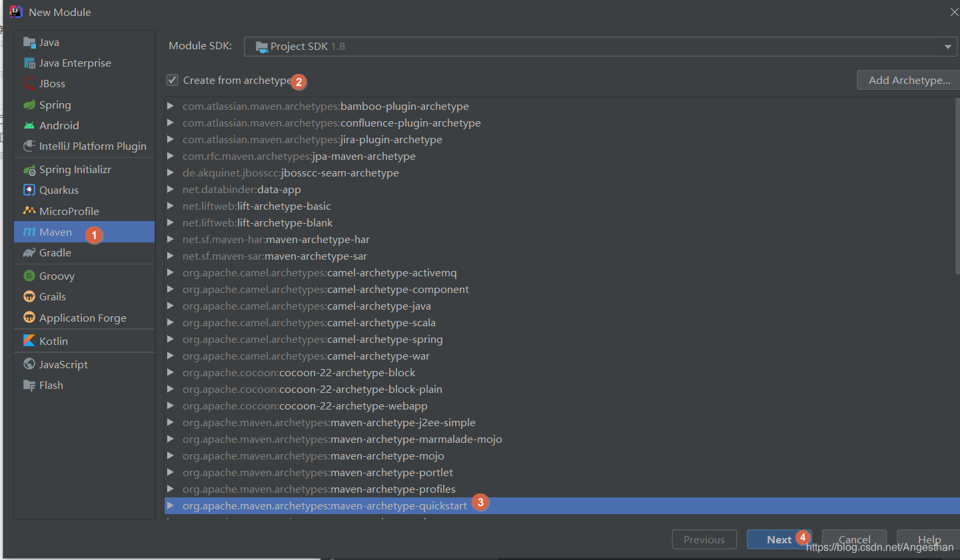The image size is (960, 560).
Task: Click the Java module type icon
Action: tap(29, 43)
